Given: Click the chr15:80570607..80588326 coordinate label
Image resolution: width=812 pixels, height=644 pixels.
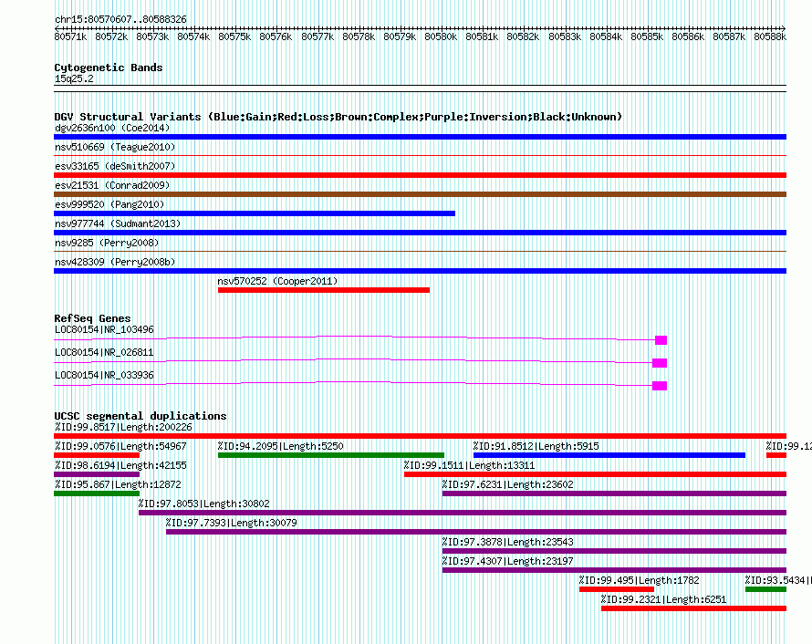Looking at the screenshot, I should [x=120, y=19].
